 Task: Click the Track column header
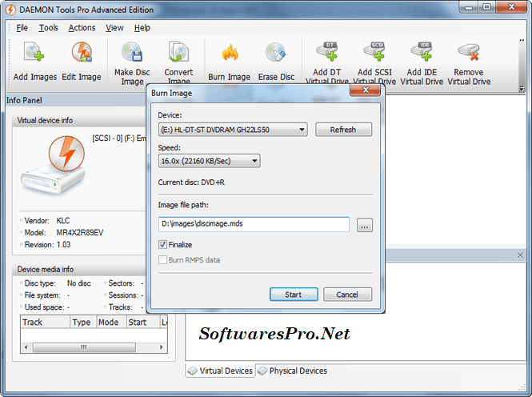(45, 322)
